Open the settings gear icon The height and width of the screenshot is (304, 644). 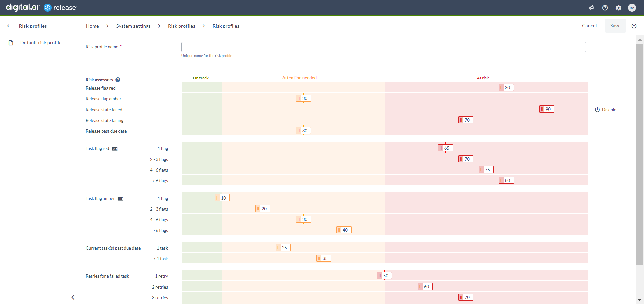click(x=619, y=8)
